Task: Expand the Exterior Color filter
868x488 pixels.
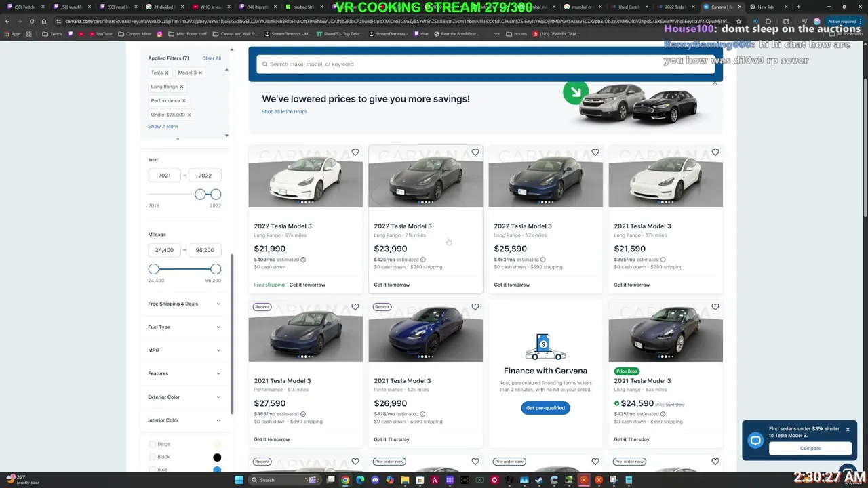Action: point(184,396)
